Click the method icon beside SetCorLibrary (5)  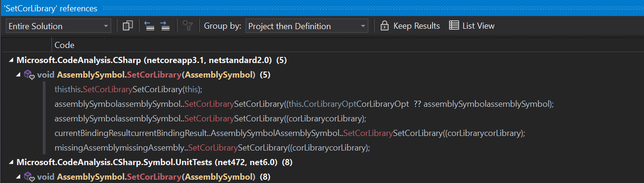(29, 75)
